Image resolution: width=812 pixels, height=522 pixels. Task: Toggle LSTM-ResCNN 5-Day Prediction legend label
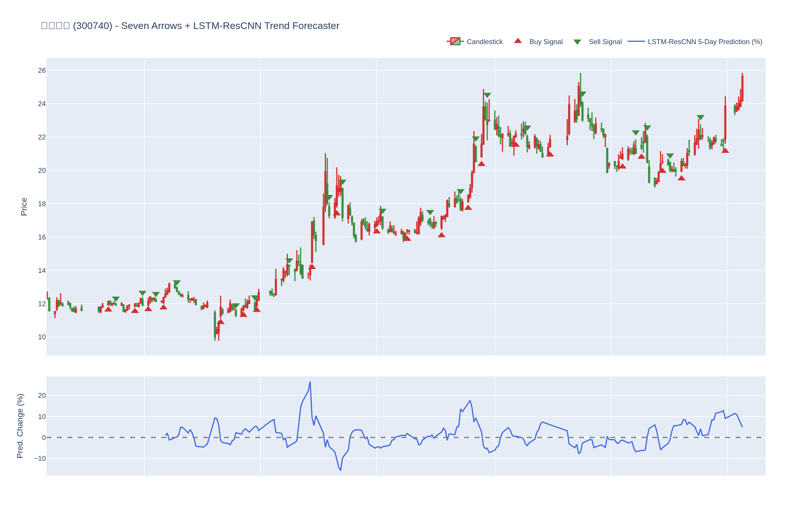705,42
